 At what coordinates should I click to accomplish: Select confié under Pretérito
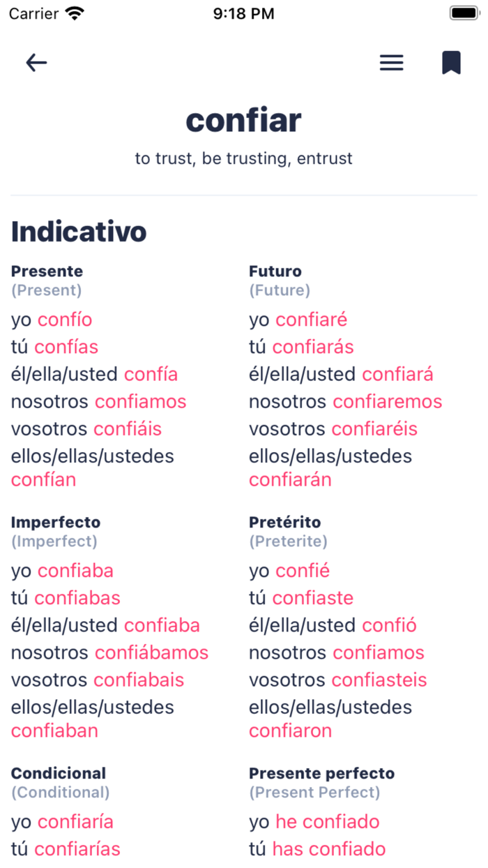click(x=303, y=570)
